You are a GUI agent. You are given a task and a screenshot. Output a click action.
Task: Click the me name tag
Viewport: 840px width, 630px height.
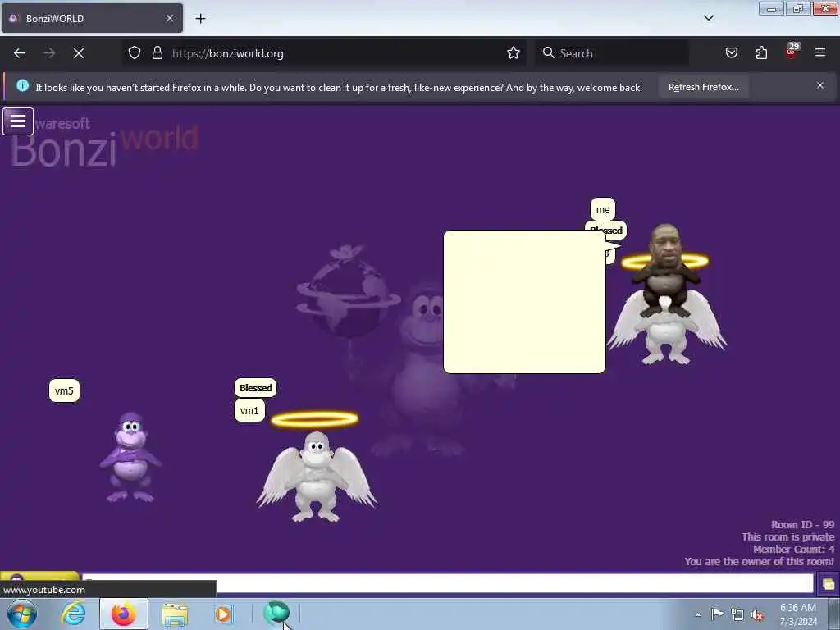pos(603,209)
